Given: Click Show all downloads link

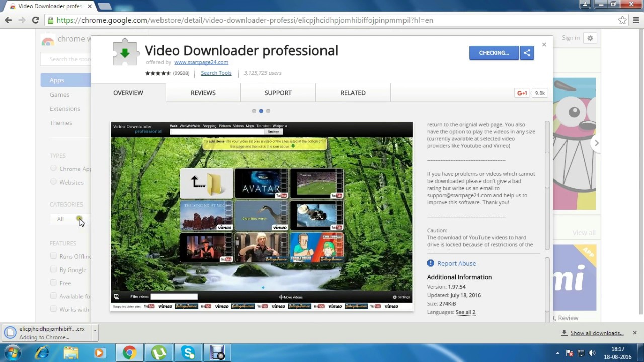Looking at the screenshot, I should click(597, 333).
